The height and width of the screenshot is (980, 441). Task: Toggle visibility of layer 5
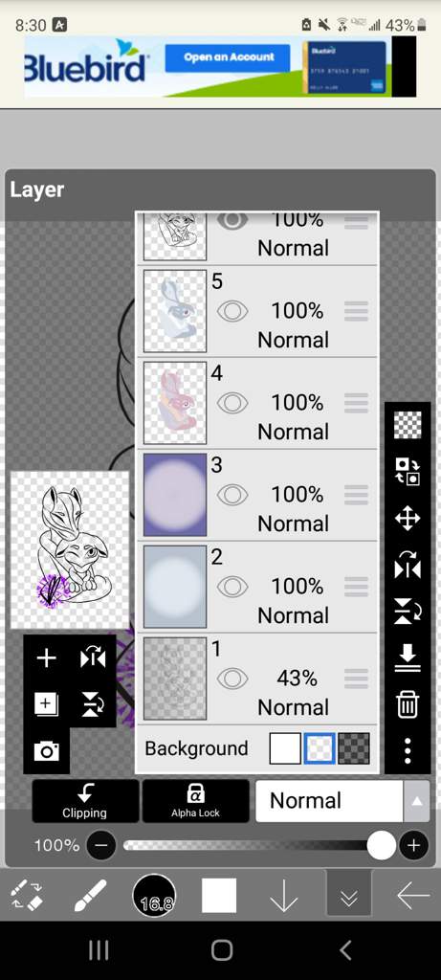[x=232, y=311]
